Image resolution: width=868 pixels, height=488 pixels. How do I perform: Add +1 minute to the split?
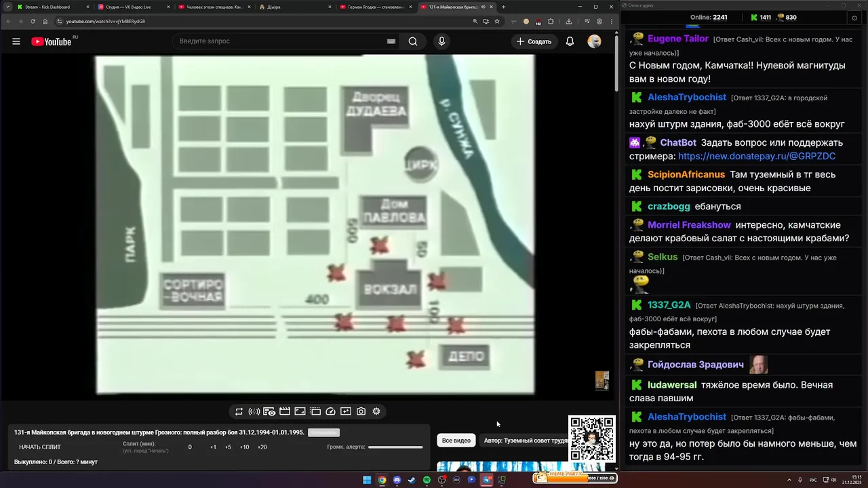tap(213, 447)
